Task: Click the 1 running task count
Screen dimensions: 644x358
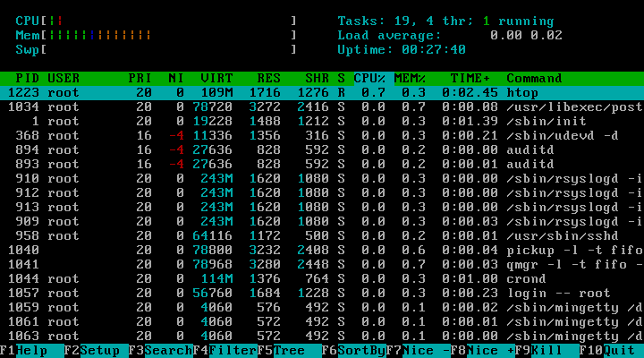Action: point(519,21)
